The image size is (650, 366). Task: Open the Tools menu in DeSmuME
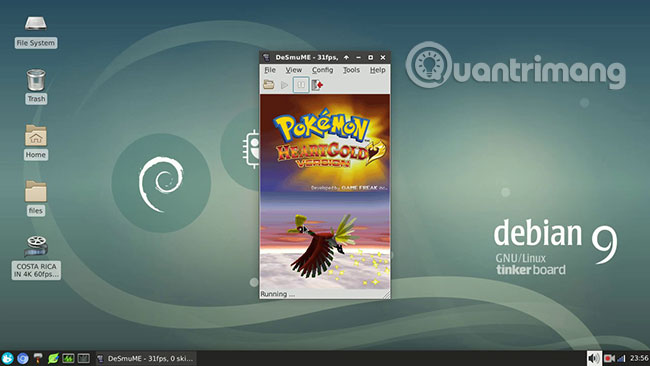pyautogui.click(x=351, y=70)
